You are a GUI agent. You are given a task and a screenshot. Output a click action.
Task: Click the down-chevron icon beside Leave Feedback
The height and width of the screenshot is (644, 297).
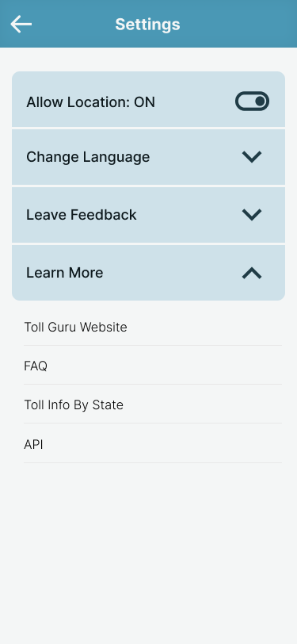pyautogui.click(x=252, y=215)
